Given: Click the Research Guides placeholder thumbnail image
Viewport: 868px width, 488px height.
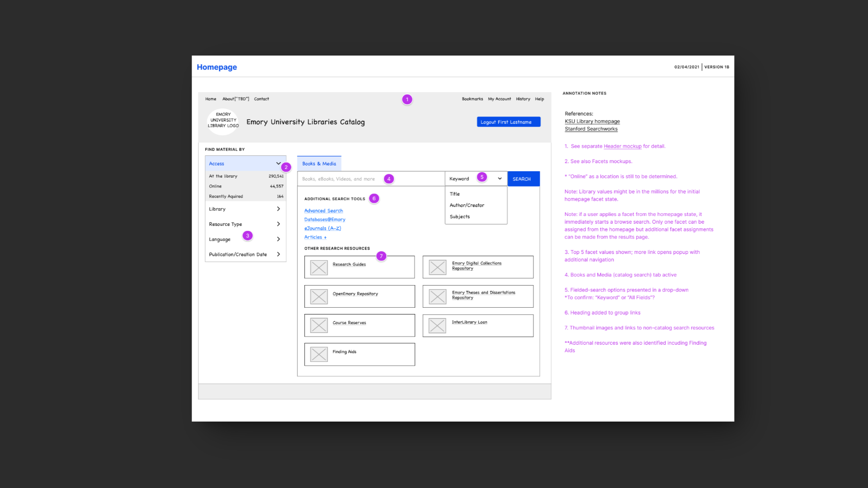Looking at the screenshot, I should [x=319, y=267].
